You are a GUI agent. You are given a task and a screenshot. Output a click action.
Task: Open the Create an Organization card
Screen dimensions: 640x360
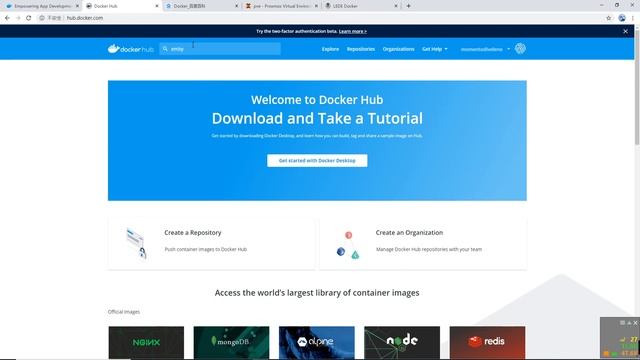(x=423, y=244)
